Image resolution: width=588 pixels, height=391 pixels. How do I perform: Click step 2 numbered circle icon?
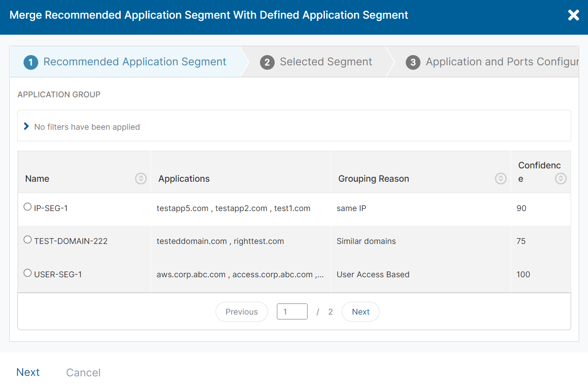pos(267,62)
